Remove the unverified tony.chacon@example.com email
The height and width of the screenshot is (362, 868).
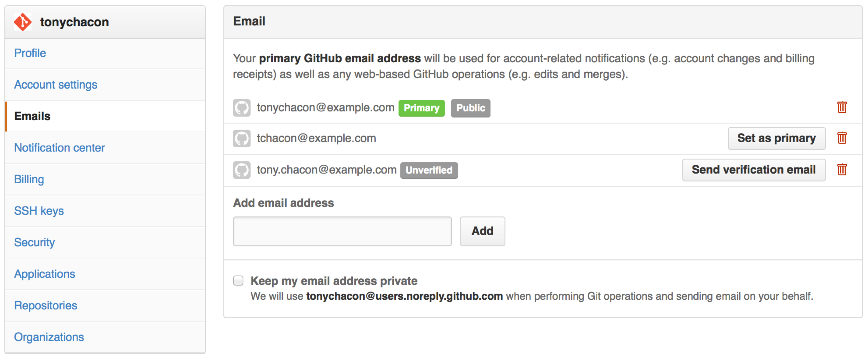[842, 169]
